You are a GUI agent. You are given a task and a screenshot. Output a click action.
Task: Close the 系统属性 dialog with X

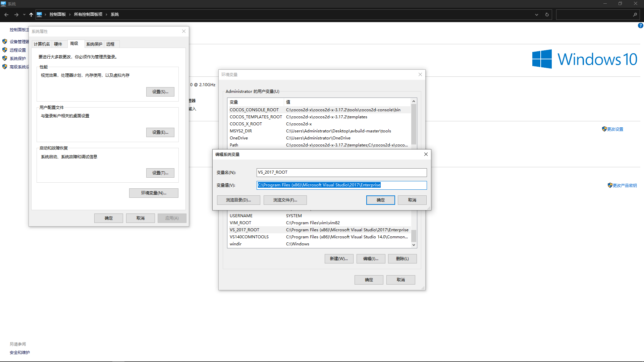pyautogui.click(x=184, y=31)
